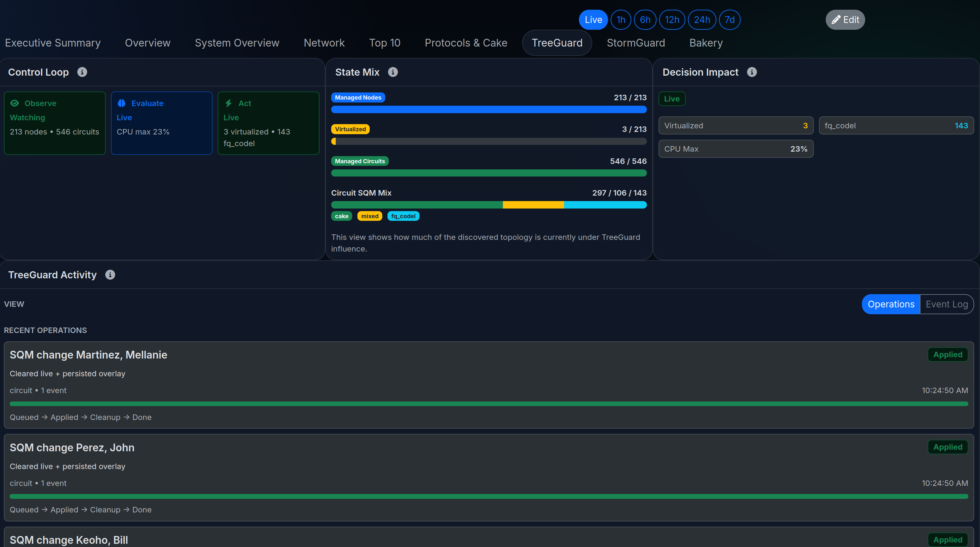Open the Executive Summary tab
This screenshot has width=980, height=547.
coord(53,43)
